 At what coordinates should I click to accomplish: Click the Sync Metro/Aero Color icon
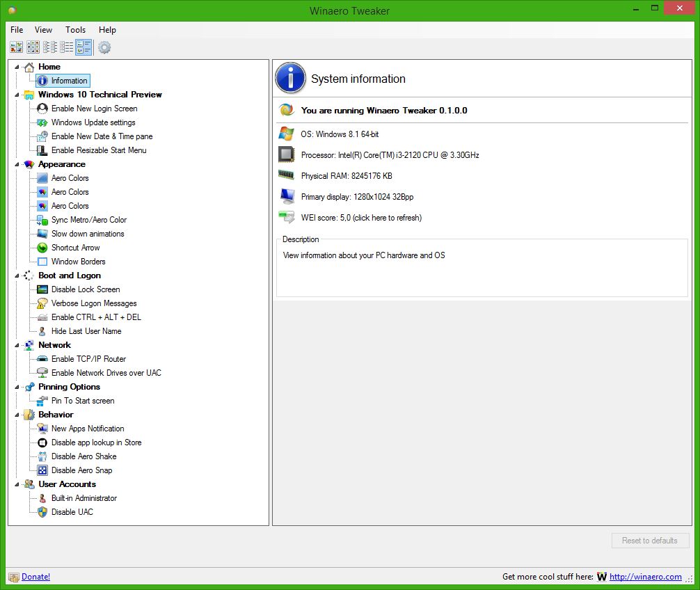42,220
